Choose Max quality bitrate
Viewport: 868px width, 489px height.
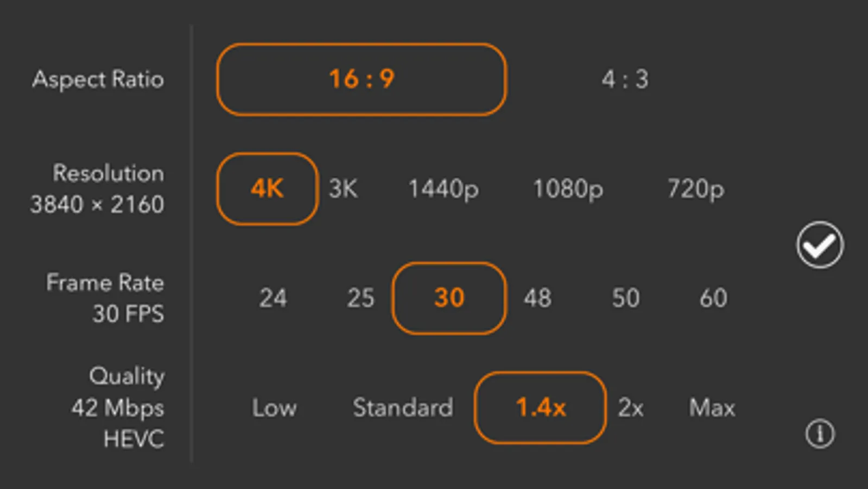click(712, 407)
